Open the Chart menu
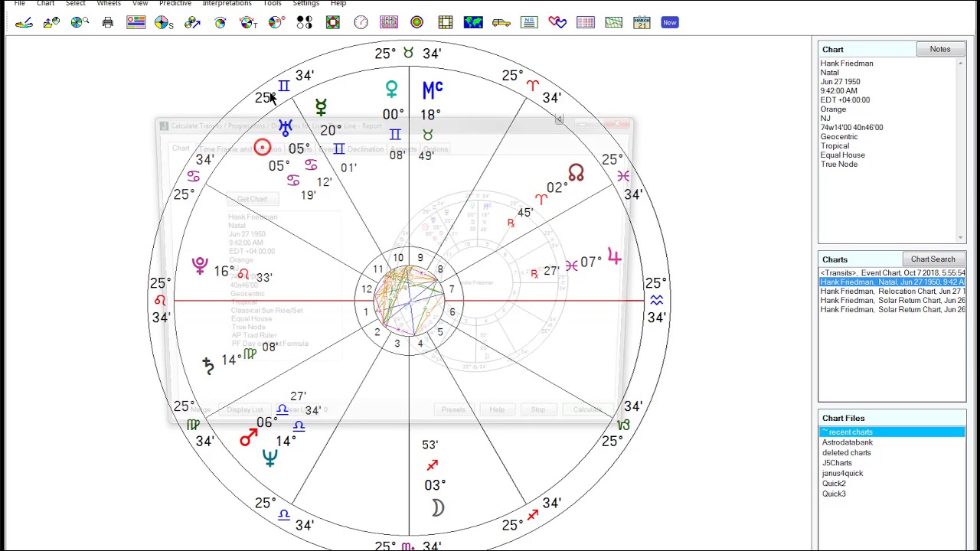980x551 pixels. pyautogui.click(x=45, y=3)
